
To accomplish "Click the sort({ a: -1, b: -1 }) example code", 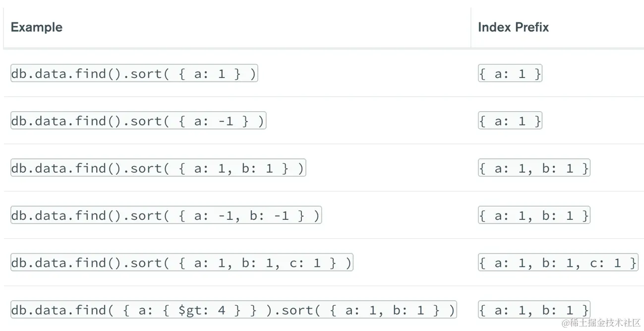I will coord(166,215).
